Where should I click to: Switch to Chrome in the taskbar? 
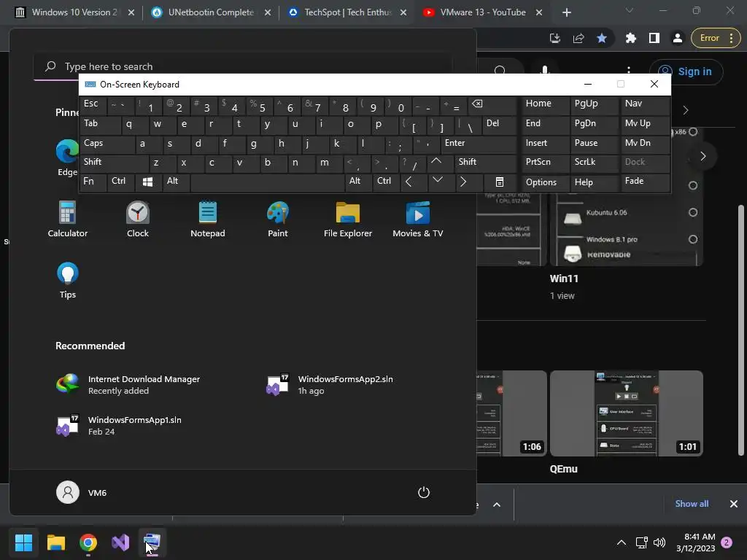pos(88,542)
